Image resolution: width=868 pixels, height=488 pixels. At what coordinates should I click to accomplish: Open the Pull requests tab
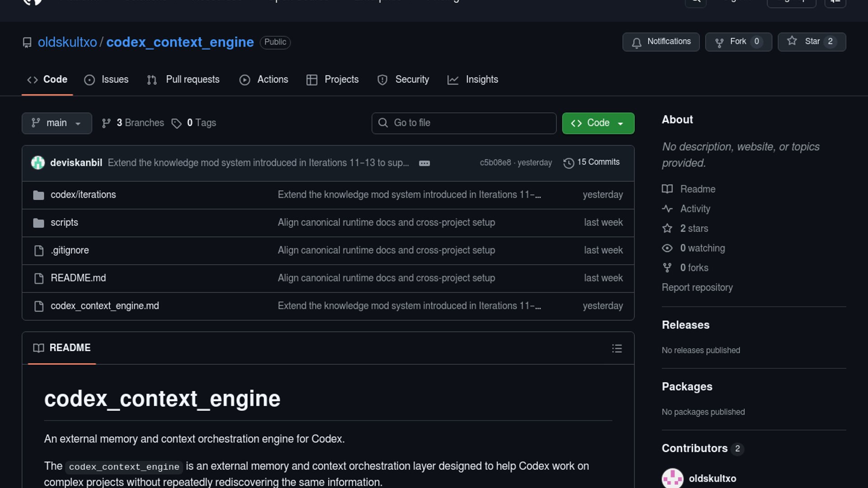coord(183,80)
